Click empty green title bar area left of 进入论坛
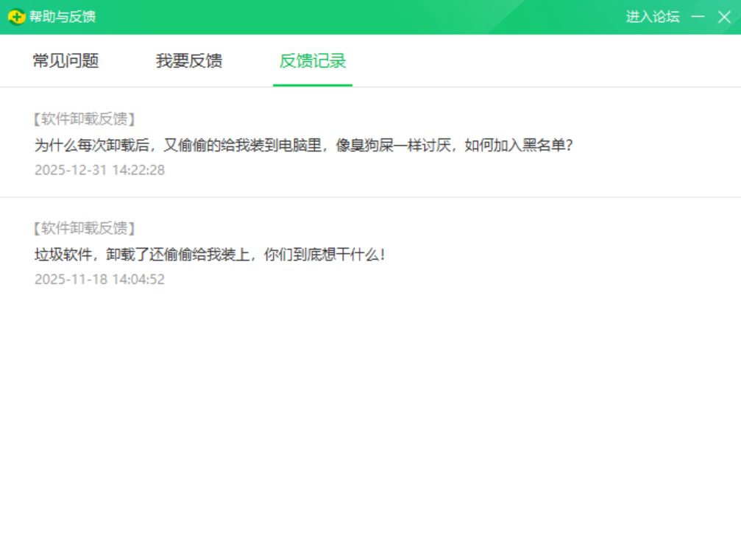 click(x=368, y=17)
